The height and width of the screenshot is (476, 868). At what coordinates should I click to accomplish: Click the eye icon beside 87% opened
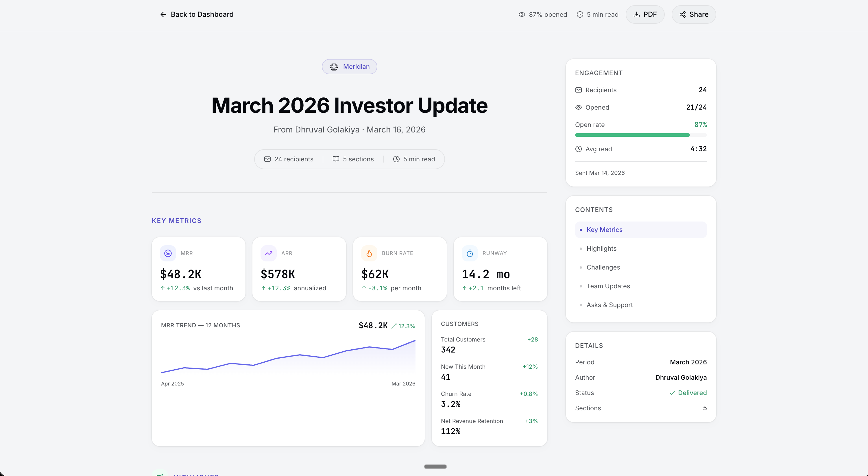pyautogui.click(x=522, y=14)
